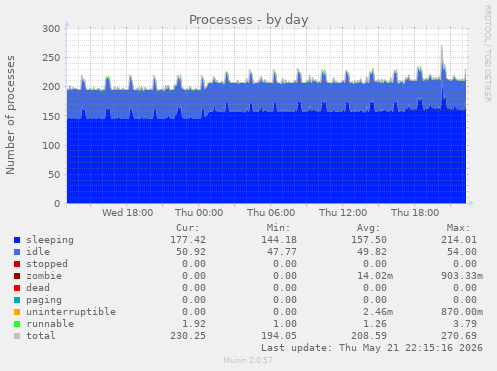The width and height of the screenshot is (497, 371).
Task: Click the 'Thu 12:00' x-axis label
Action: (343, 213)
